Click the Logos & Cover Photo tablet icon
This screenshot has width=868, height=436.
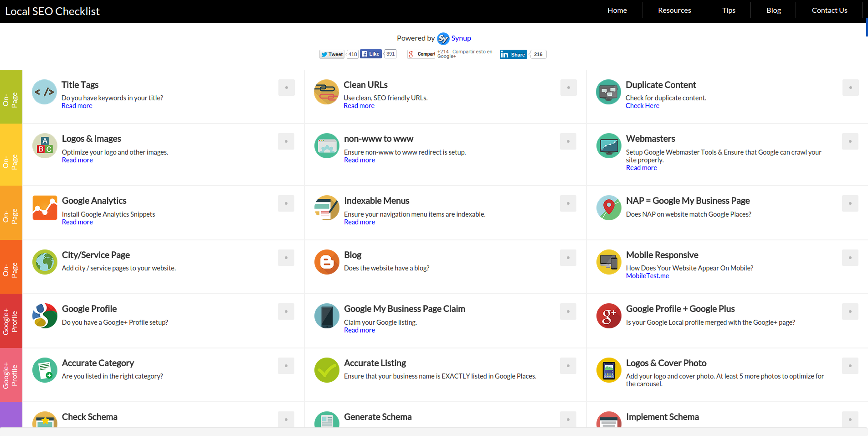[609, 370]
